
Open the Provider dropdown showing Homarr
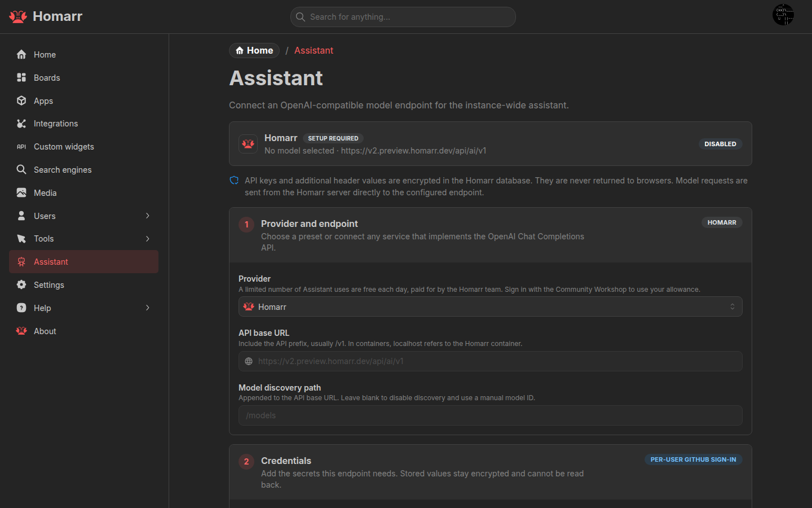pyautogui.click(x=490, y=306)
